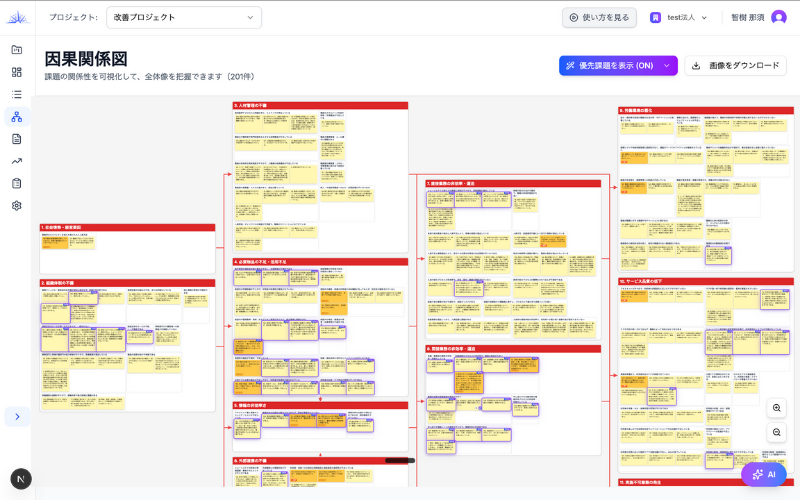Image resolution: width=800 pixels, height=500 pixels.
Task: Zoom in with the magnifier plus button
Action: click(x=777, y=408)
